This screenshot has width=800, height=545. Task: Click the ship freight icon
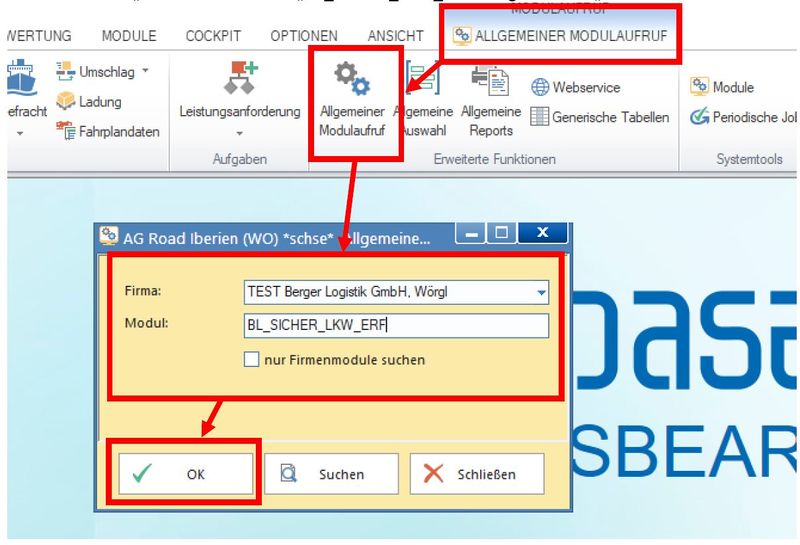21,78
